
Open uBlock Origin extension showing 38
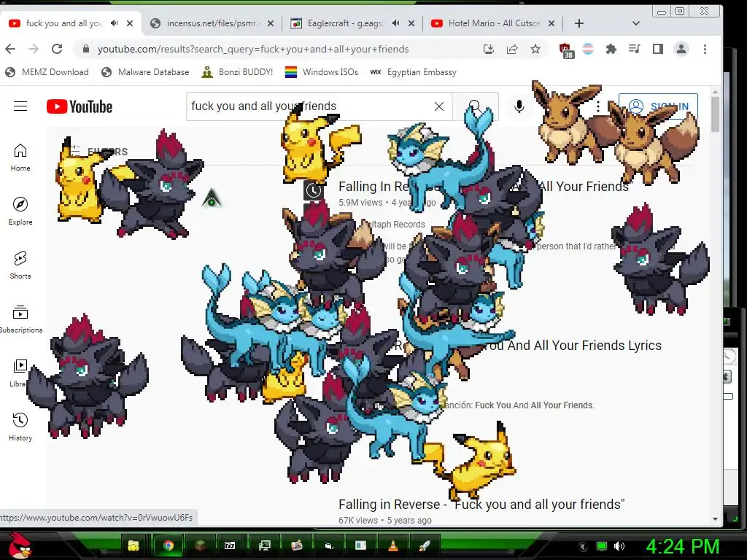[x=565, y=50]
